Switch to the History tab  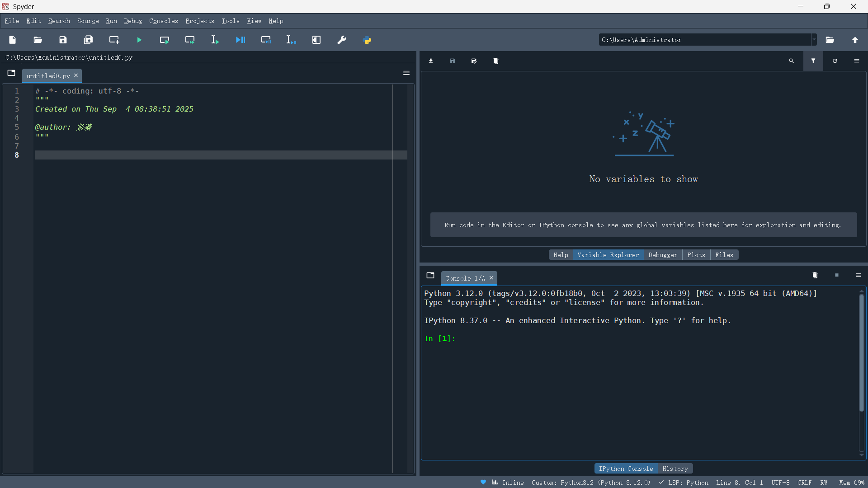(x=675, y=469)
